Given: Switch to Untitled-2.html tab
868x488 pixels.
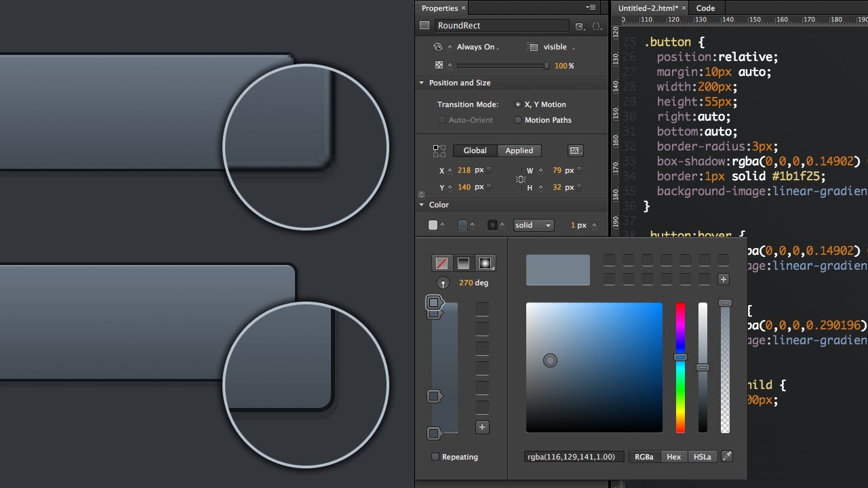Looking at the screenshot, I should 648,8.
